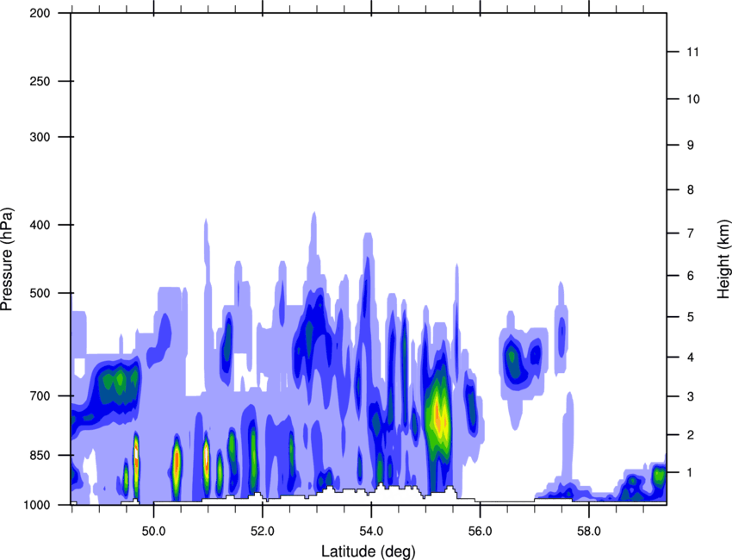Pick the height label 6 km
Viewport: 732px width, 560px height.
[x=690, y=276]
